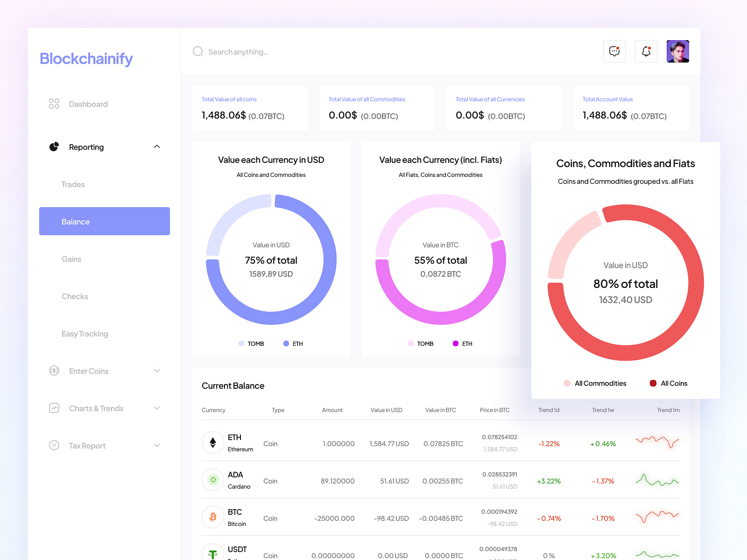
Task: Click the Bitcoin coin icon in Current Balance
Action: click(x=212, y=517)
